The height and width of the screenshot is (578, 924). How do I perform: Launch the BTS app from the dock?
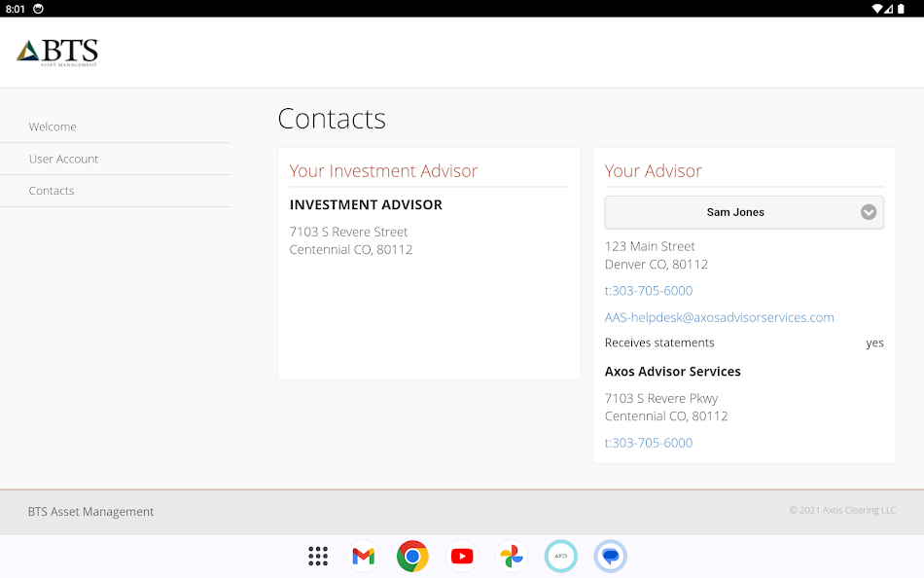[560, 556]
